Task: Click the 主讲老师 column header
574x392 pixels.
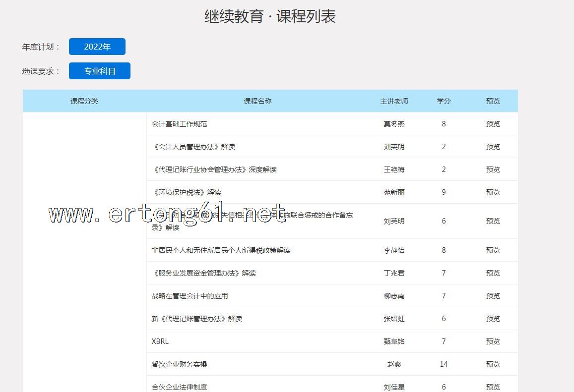Action: 394,101
